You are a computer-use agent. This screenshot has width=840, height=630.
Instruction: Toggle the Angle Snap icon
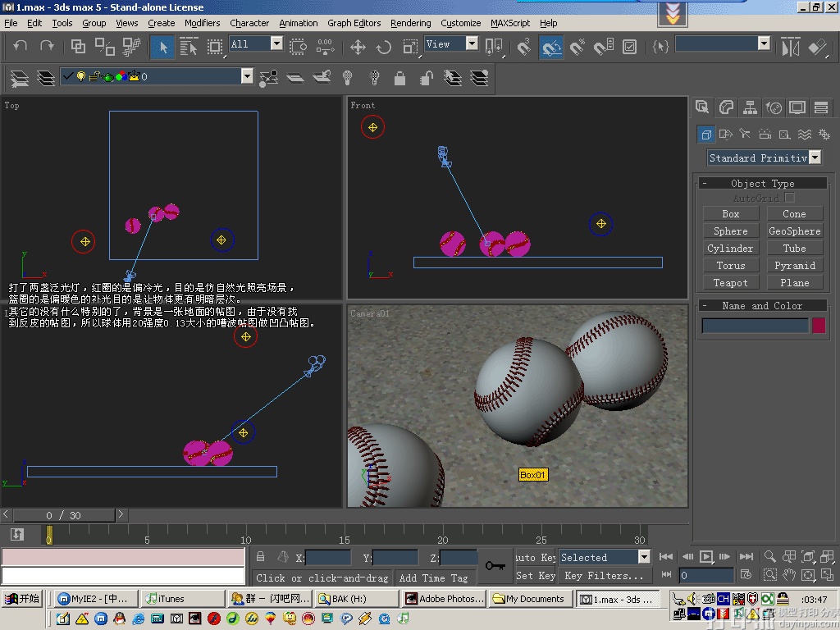(x=550, y=47)
